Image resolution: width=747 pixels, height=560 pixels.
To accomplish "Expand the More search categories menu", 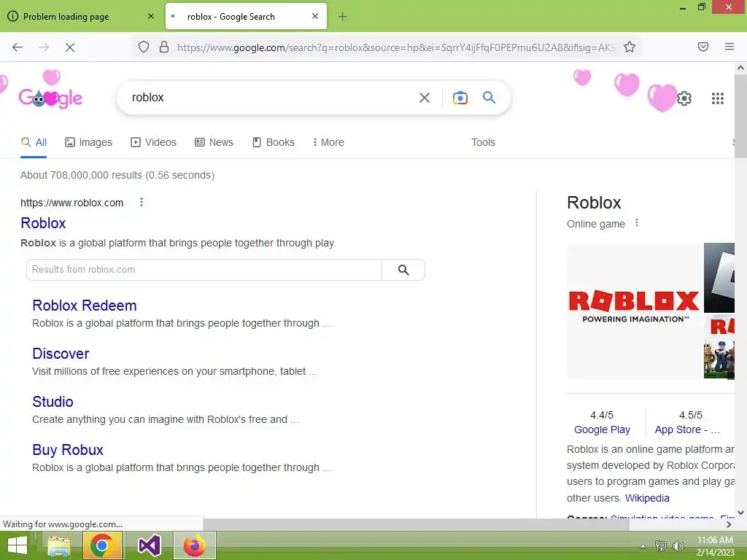I will point(328,142).
